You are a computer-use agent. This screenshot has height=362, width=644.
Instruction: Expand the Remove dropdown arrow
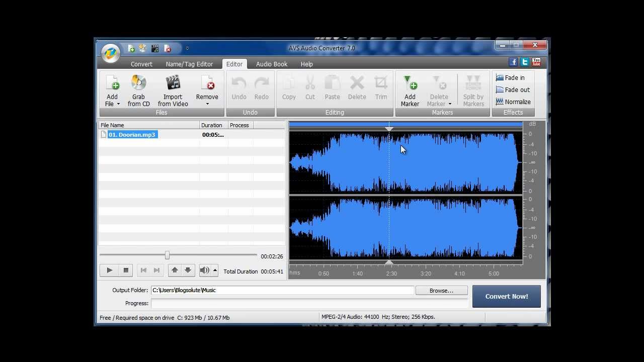click(207, 104)
